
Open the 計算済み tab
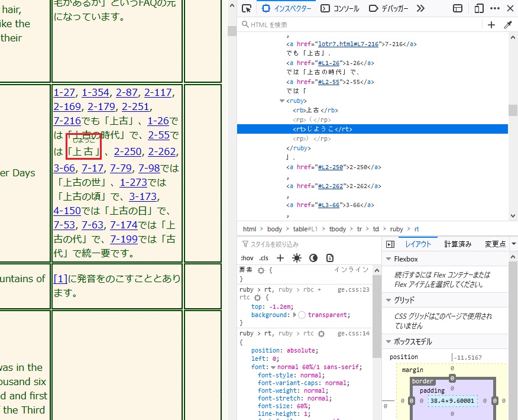pos(458,244)
